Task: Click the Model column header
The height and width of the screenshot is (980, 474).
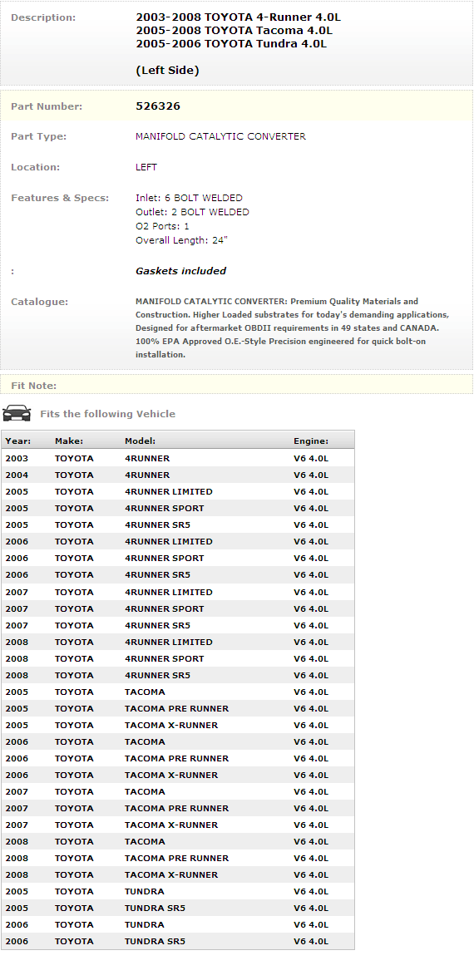Action: (140, 441)
